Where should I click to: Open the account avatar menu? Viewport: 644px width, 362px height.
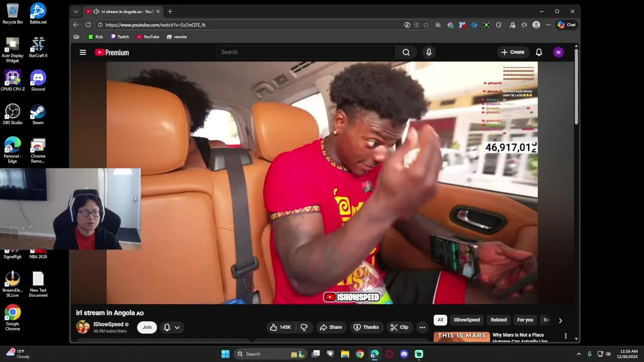pos(558,52)
